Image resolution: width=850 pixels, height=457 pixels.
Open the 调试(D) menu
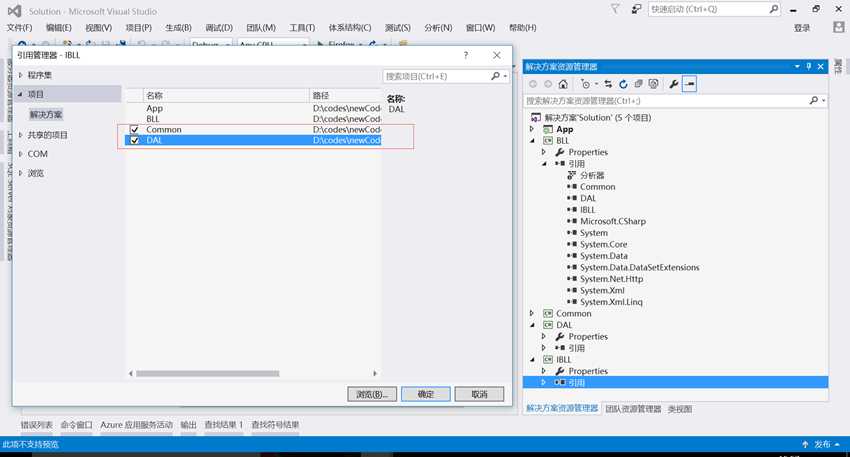tap(219, 28)
